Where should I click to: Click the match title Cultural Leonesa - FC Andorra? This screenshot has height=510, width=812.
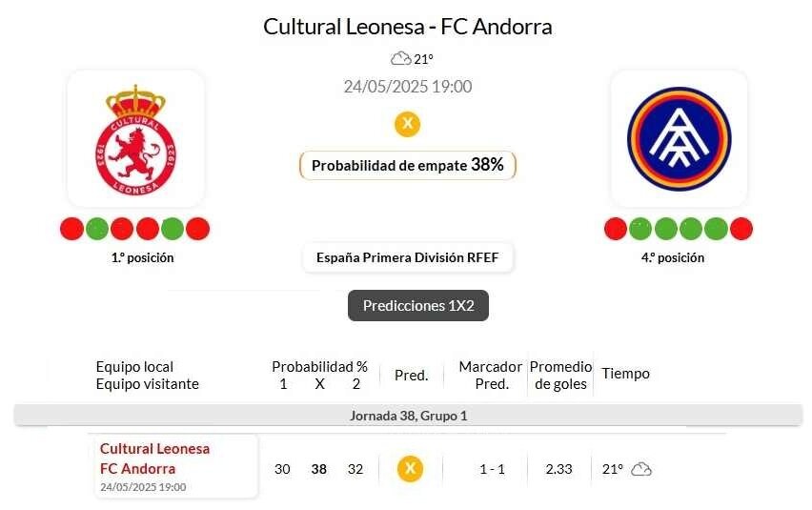coord(408,27)
